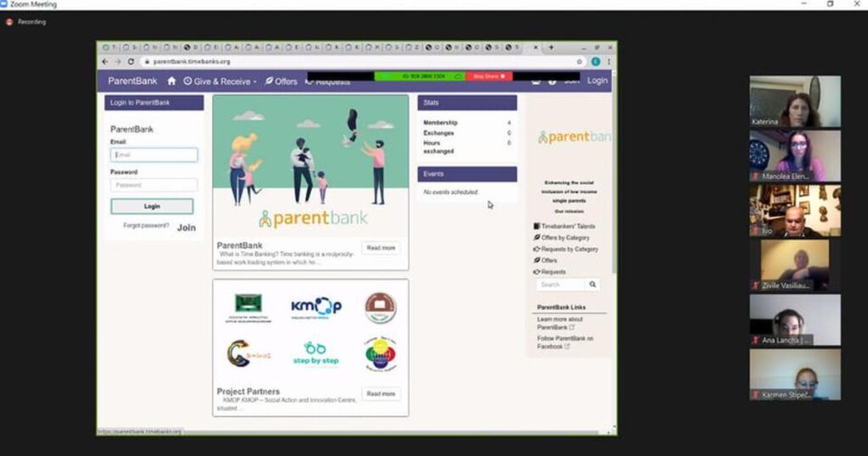Bookmark page with the star icon
Viewport: 868px width, 456px height.
[580, 62]
